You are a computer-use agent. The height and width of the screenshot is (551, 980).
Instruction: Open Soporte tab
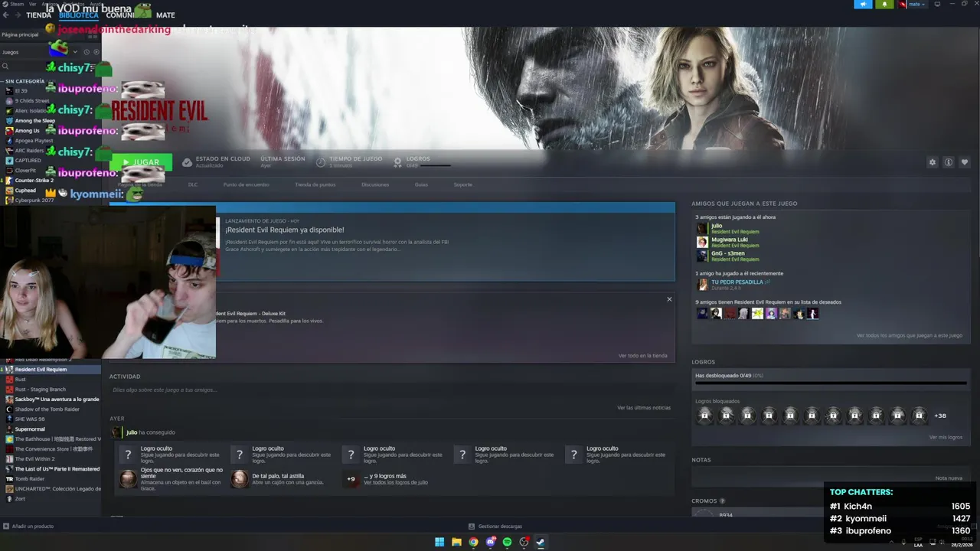(x=463, y=184)
